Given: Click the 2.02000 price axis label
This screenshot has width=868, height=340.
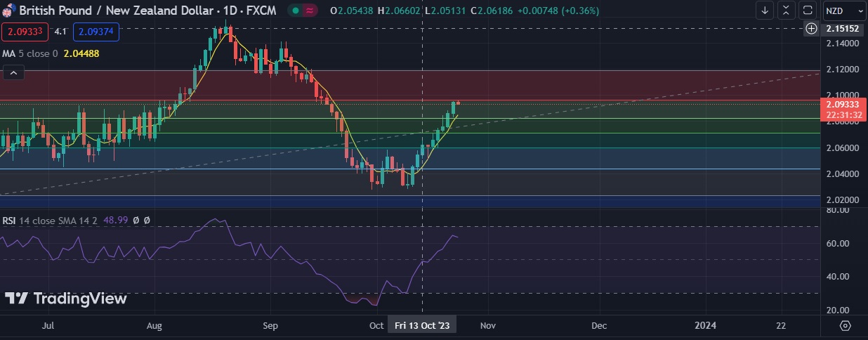Looking at the screenshot, I should [x=843, y=200].
